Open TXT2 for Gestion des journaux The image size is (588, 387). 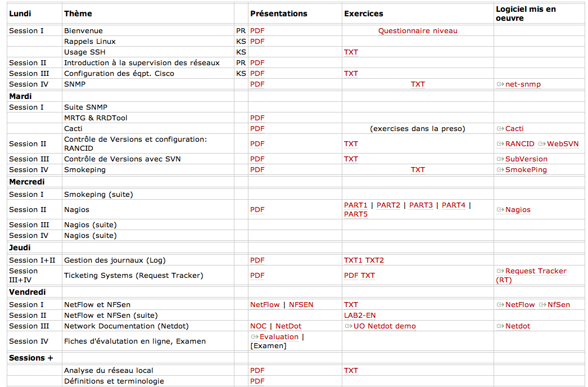(375, 260)
